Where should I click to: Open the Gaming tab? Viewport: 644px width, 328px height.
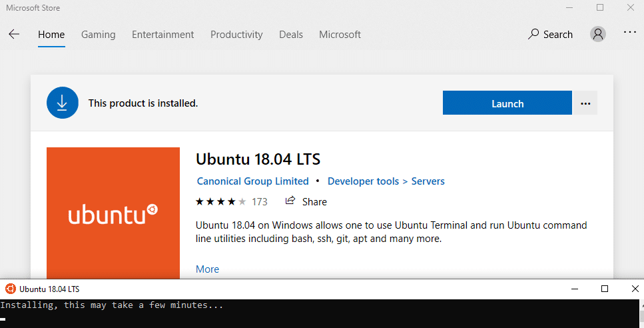tap(98, 35)
